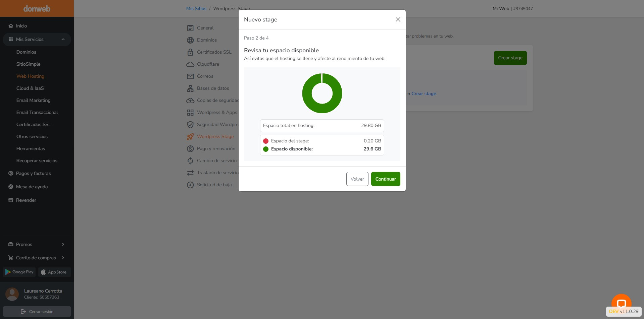The height and width of the screenshot is (319, 644).
Task: Click the green Crear stage button
Action: (510, 58)
